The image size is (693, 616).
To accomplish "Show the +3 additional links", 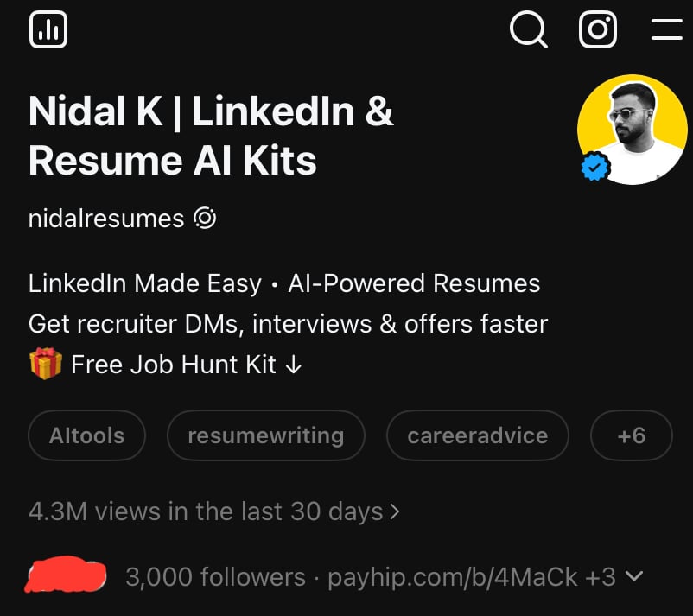I will click(601, 576).
